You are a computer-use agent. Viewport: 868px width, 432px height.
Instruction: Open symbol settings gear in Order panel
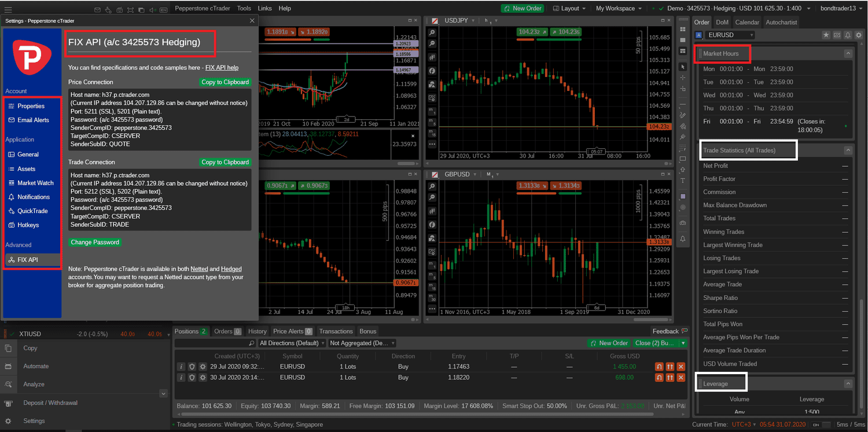click(x=859, y=35)
